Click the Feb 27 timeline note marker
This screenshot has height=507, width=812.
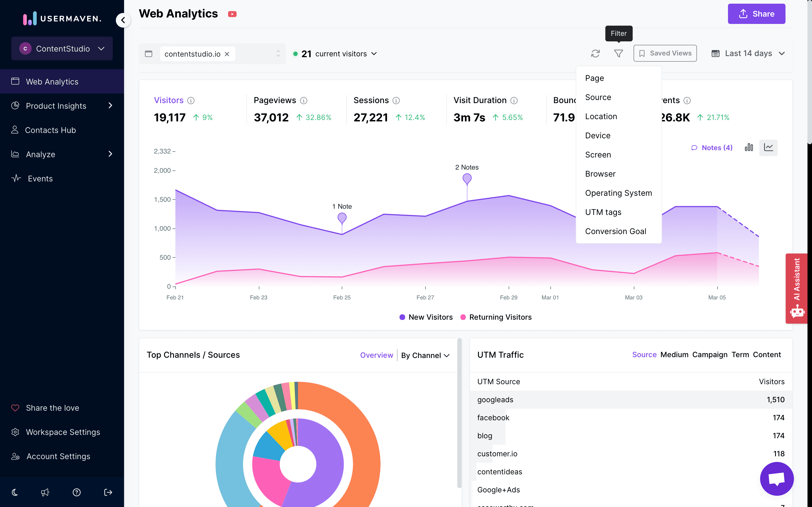(468, 178)
